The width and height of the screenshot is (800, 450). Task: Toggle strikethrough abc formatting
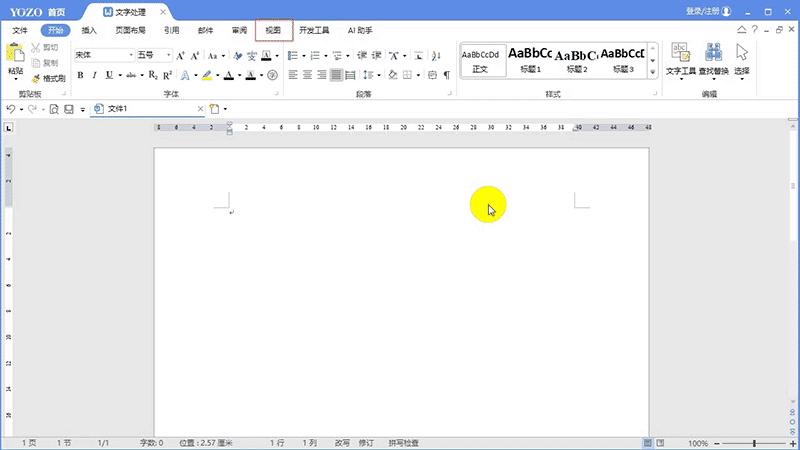(x=131, y=76)
